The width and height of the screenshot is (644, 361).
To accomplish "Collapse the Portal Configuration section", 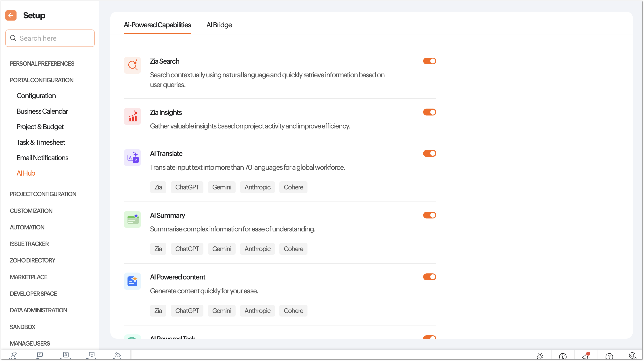I will (42, 80).
